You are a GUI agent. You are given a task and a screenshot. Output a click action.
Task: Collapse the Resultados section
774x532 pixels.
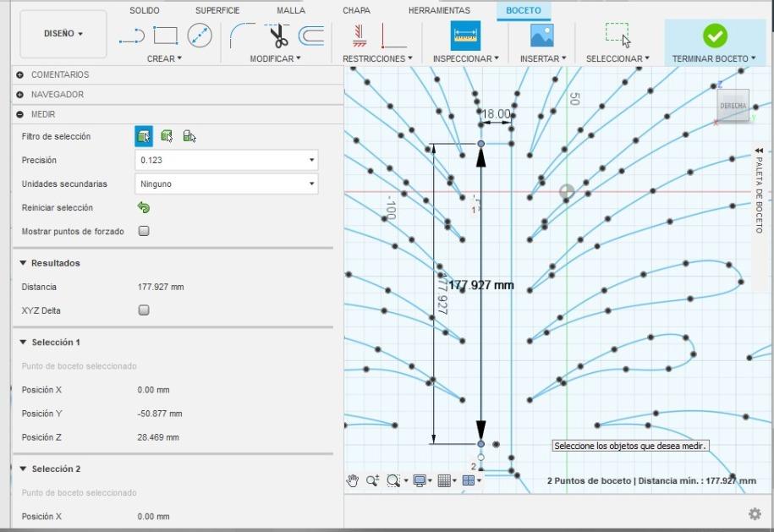[x=23, y=263]
